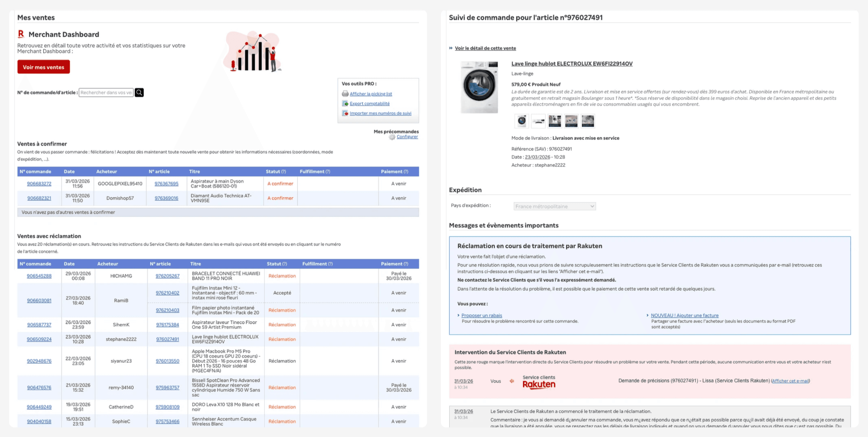Click the Fulfillment help (?) in Ventes à confirmer
868x437 pixels.
tap(328, 171)
